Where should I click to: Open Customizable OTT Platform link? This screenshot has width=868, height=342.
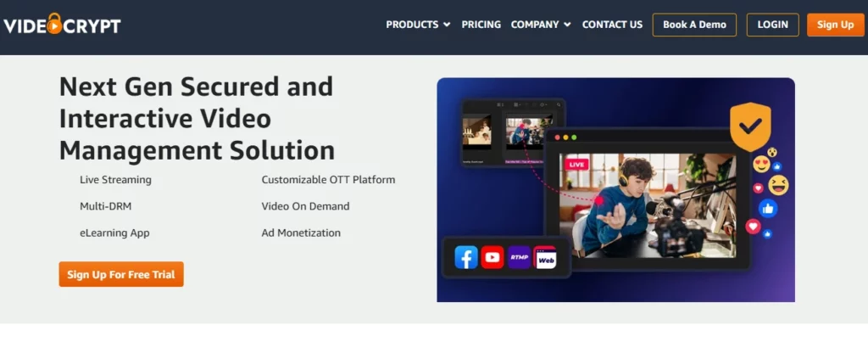coord(328,180)
